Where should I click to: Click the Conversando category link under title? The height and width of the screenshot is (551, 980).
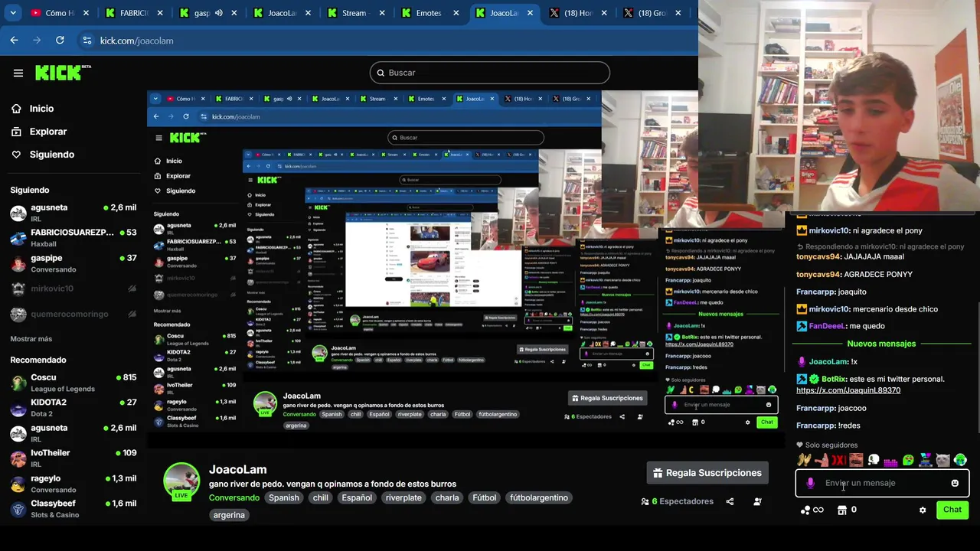(x=234, y=498)
